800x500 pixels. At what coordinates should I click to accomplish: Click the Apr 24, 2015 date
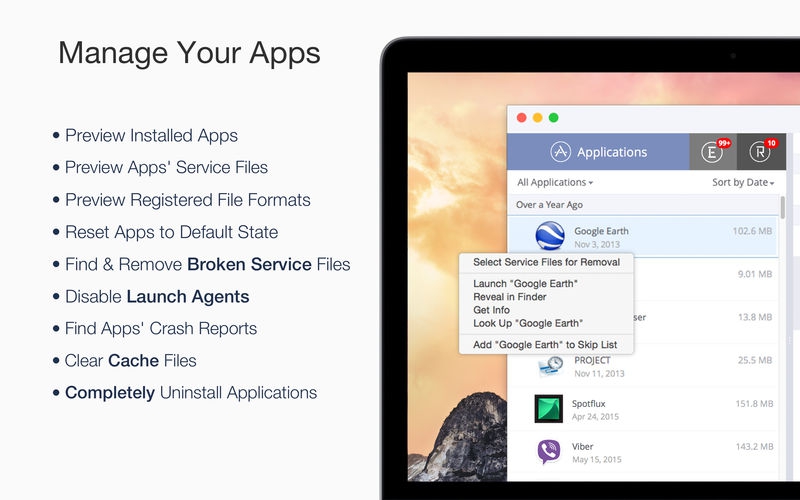595,416
